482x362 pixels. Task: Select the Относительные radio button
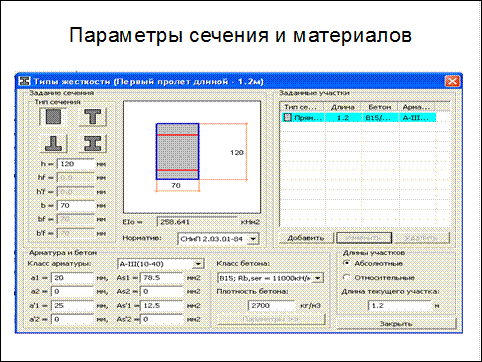click(347, 277)
